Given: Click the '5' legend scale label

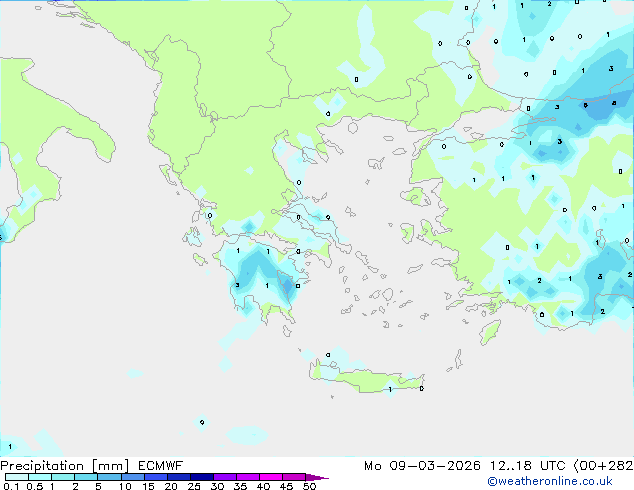Looking at the screenshot, I should pyautogui.click(x=98, y=486).
